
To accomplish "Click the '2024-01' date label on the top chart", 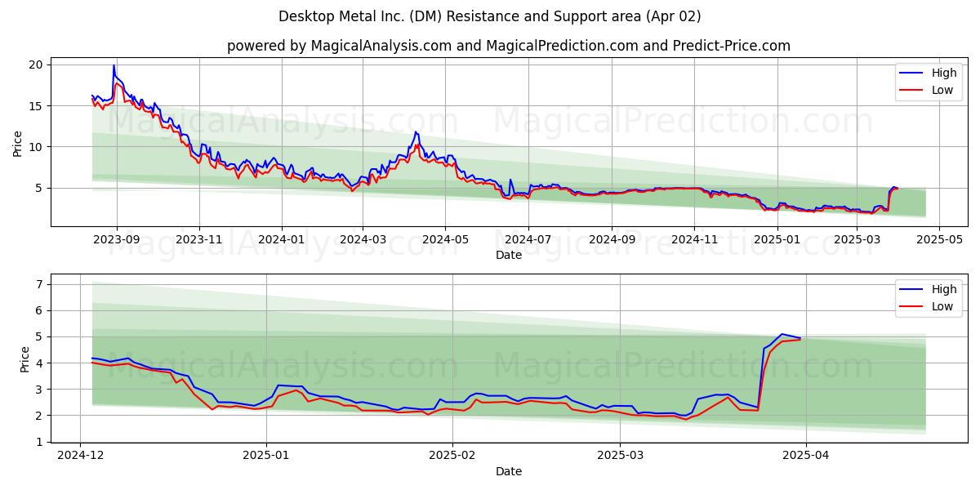I will tap(282, 240).
